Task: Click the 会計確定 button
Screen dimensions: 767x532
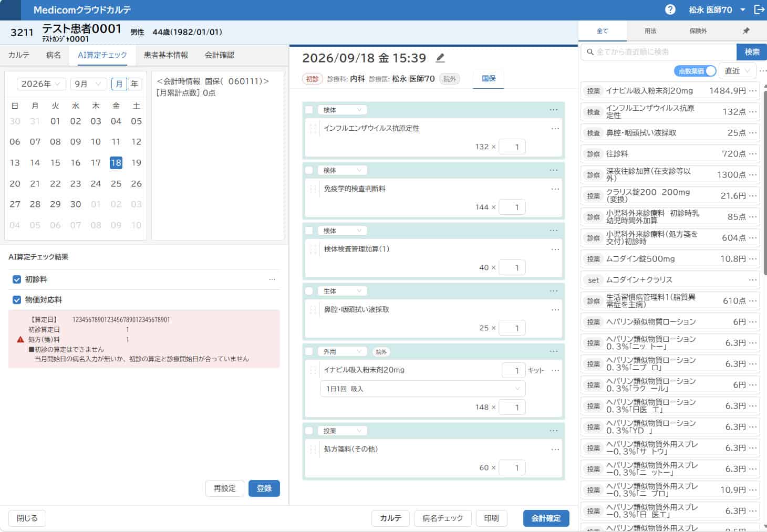Action: click(546, 518)
